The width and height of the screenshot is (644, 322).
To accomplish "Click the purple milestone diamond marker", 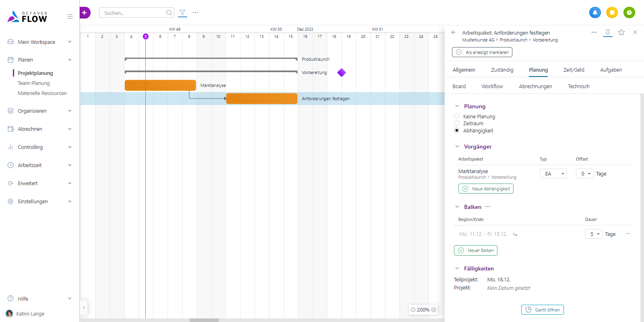I will [342, 72].
